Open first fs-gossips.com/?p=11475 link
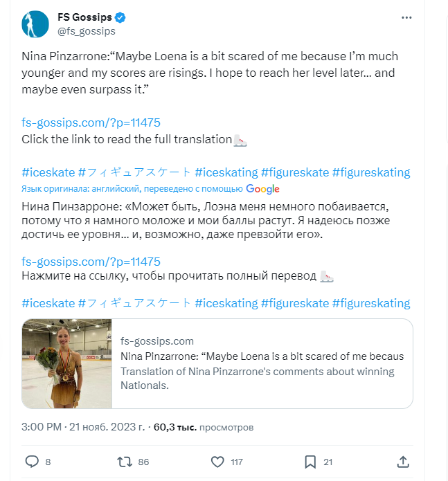The height and width of the screenshot is (481, 448). [x=91, y=122]
